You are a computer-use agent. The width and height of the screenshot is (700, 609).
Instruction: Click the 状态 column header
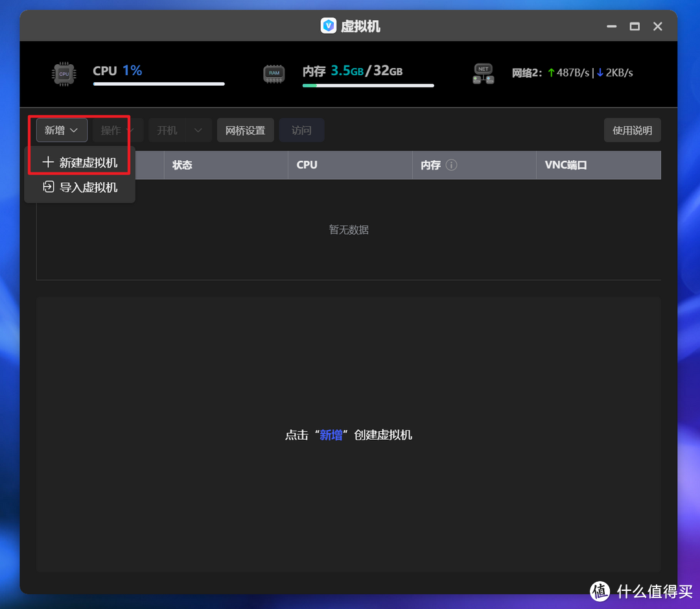click(x=182, y=165)
